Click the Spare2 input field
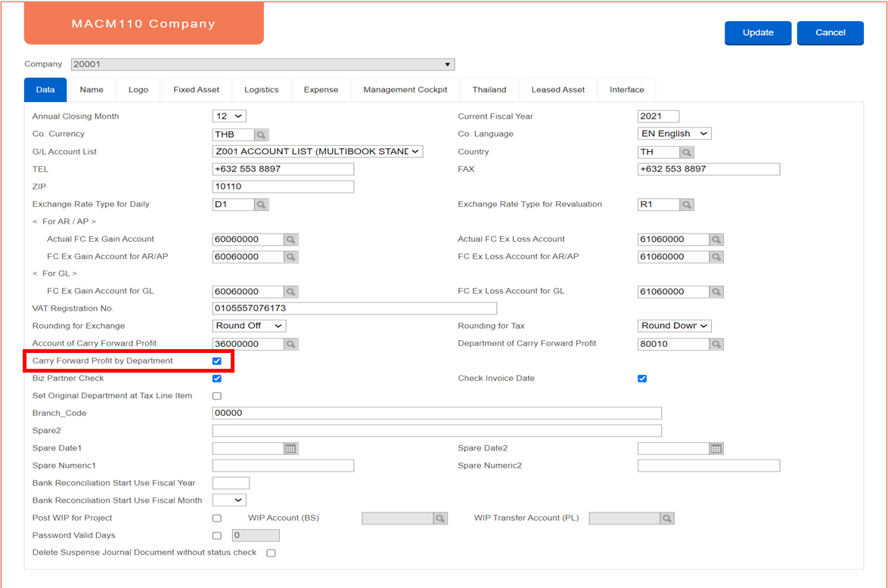Image resolution: width=888 pixels, height=588 pixels. click(x=436, y=431)
